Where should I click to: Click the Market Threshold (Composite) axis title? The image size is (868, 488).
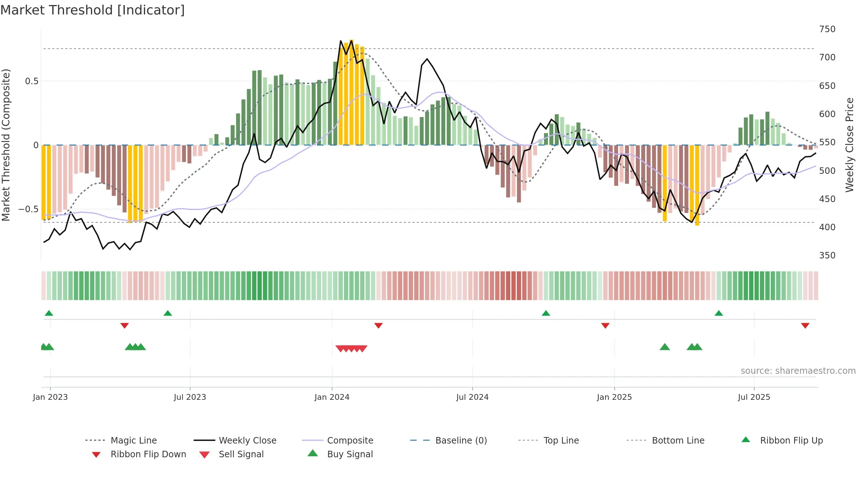pyautogui.click(x=6, y=145)
